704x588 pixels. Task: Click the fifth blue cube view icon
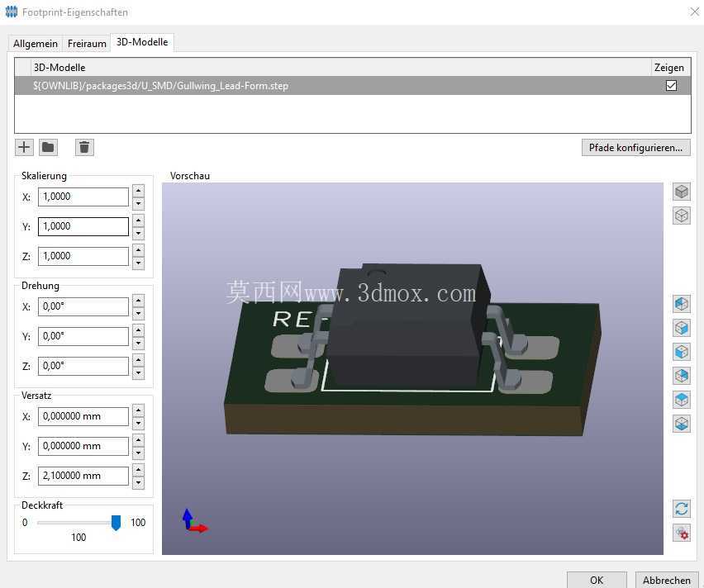click(682, 399)
